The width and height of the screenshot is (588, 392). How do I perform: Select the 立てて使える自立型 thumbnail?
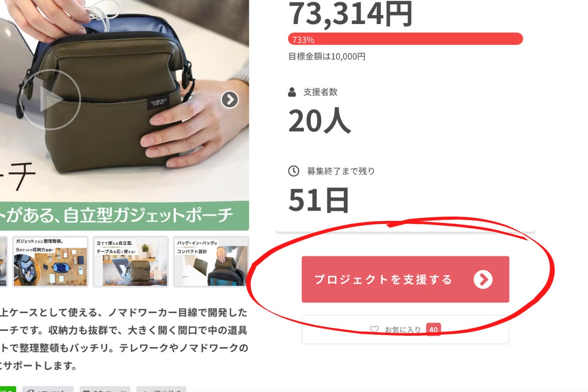tap(131, 261)
